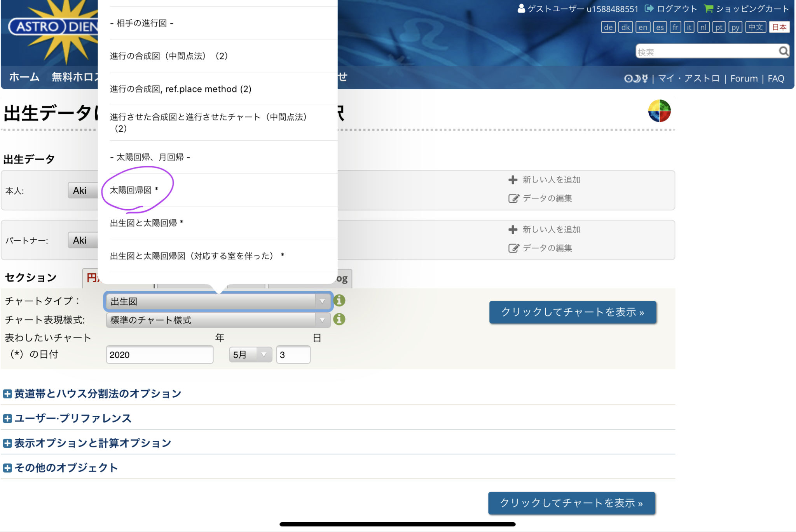Viewport: 796px width, 532px height.
Task: Click the info icon beside chart style
Action: (339, 319)
